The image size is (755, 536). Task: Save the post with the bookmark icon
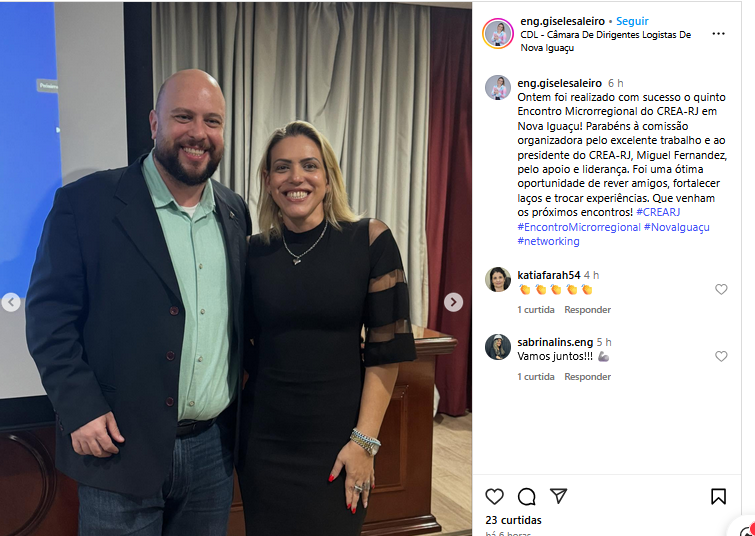point(718,497)
